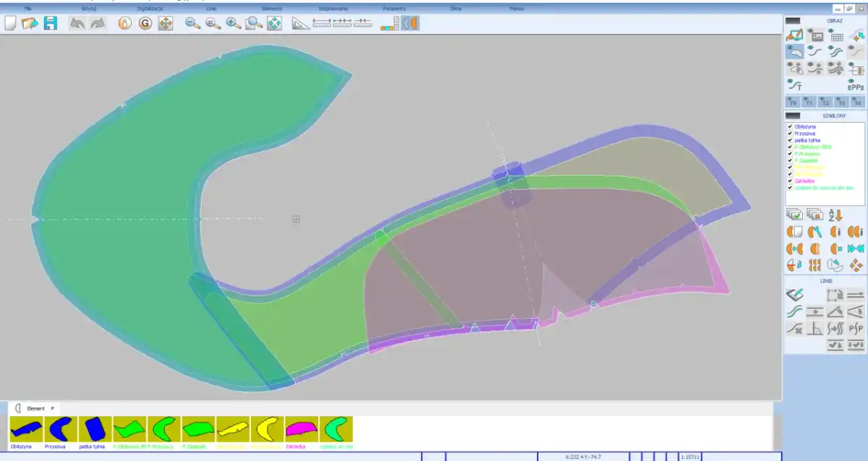Viewport: 868px width, 461px height.
Task: Toggle the P-Przyszwa checkbox in Szablony
Action: click(x=790, y=154)
